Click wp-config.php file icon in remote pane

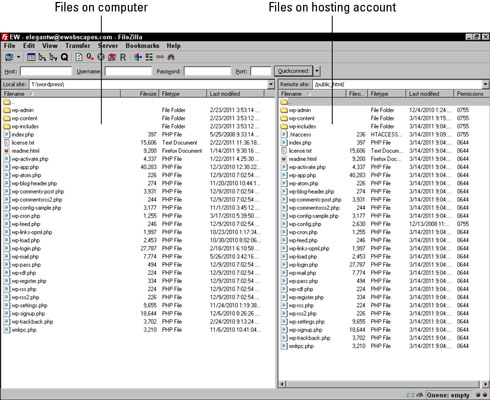(x=284, y=224)
